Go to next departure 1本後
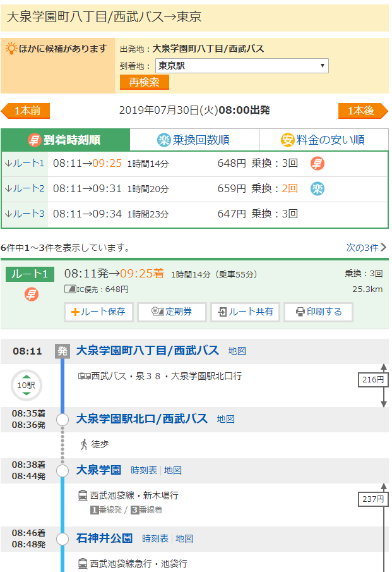Screen dimensions: 392x572 tap(363, 111)
